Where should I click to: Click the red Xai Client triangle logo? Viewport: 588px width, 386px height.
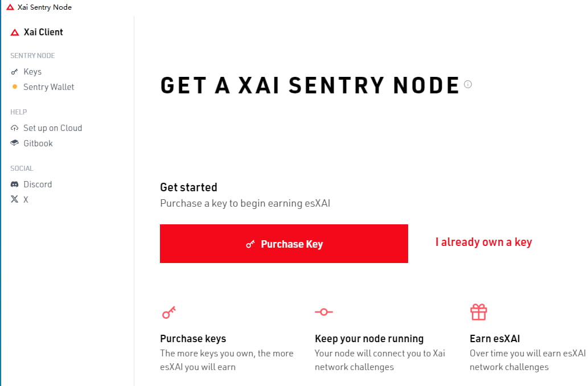click(15, 32)
